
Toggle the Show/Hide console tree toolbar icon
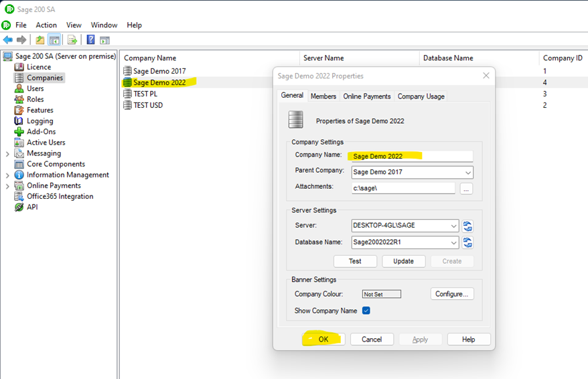(54, 40)
